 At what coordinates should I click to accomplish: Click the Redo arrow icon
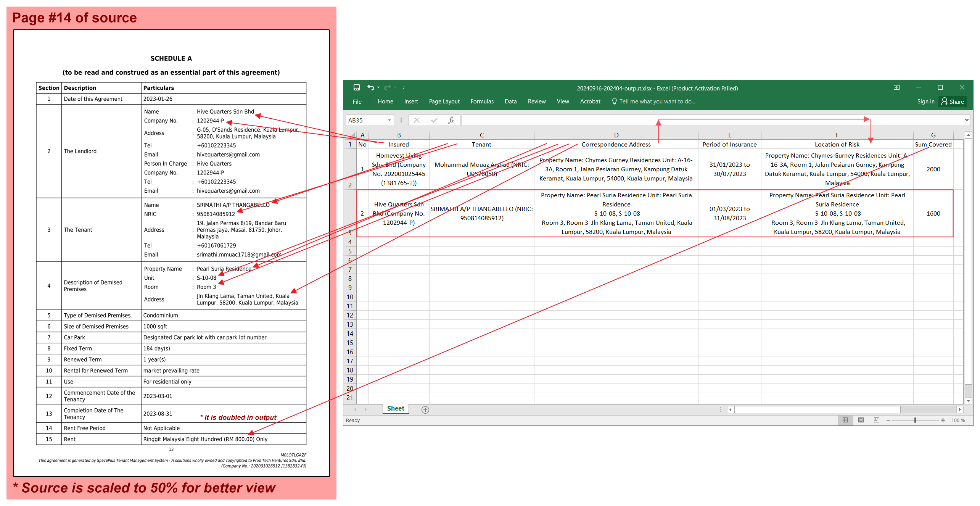click(387, 88)
